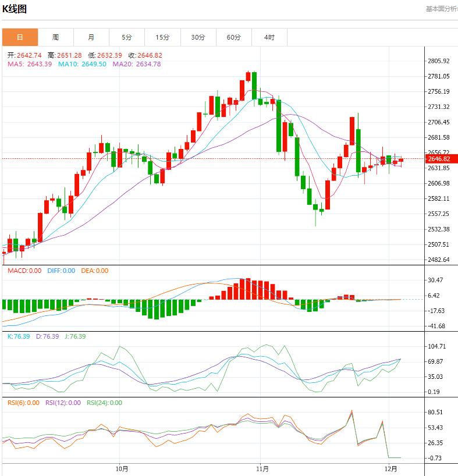Select the 5分 timeframe
Image resolution: width=458 pixels, height=476 pixels.
point(127,36)
